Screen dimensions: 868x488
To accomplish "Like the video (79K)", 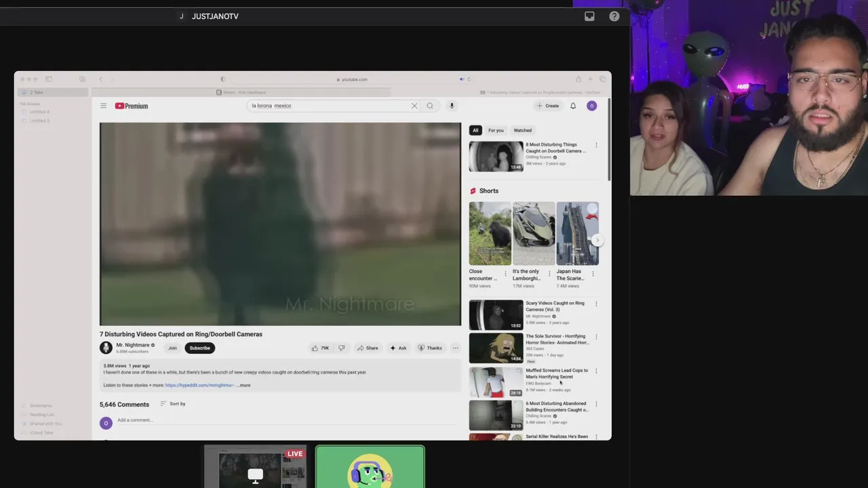I will coord(320,348).
